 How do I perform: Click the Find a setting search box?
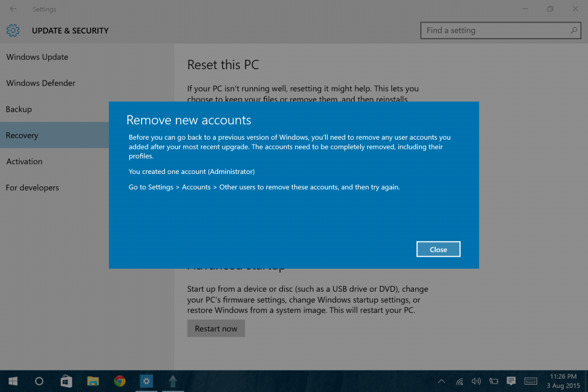[x=500, y=31]
